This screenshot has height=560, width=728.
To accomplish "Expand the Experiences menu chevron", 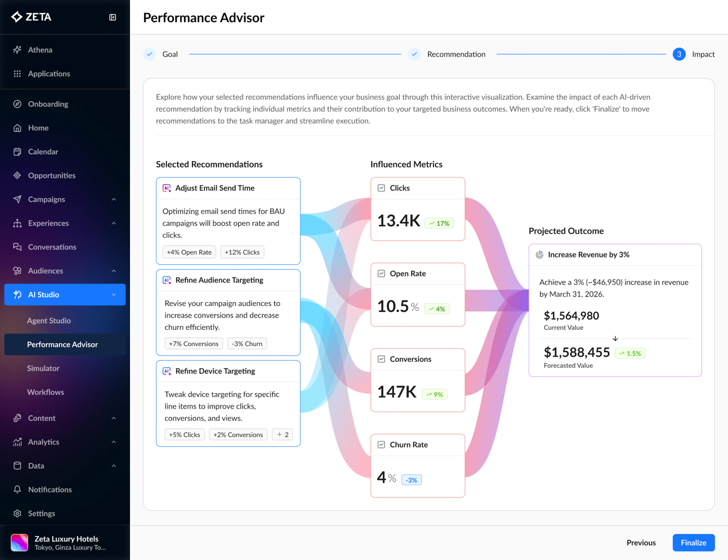I will point(114,223).
